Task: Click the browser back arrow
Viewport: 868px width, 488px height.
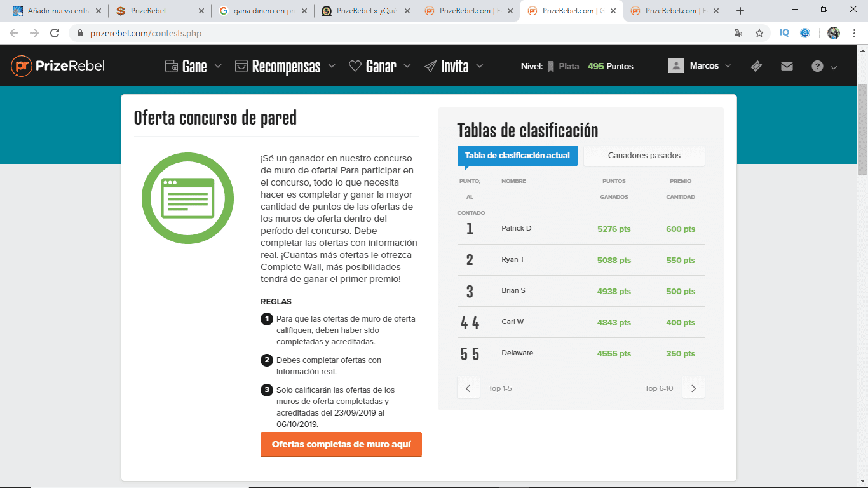Action: 14,33
